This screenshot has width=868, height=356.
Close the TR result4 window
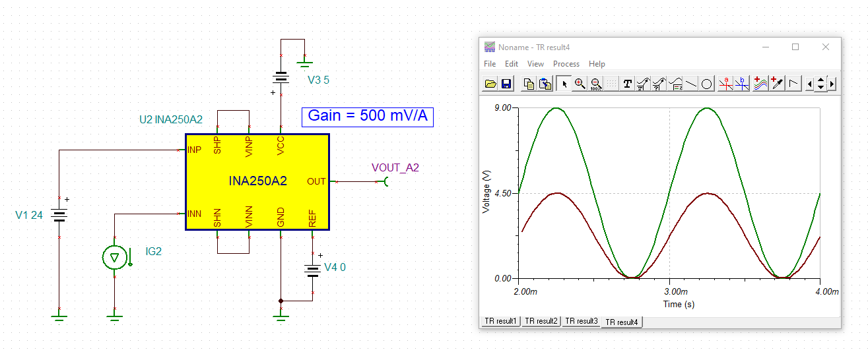point(826,47)
